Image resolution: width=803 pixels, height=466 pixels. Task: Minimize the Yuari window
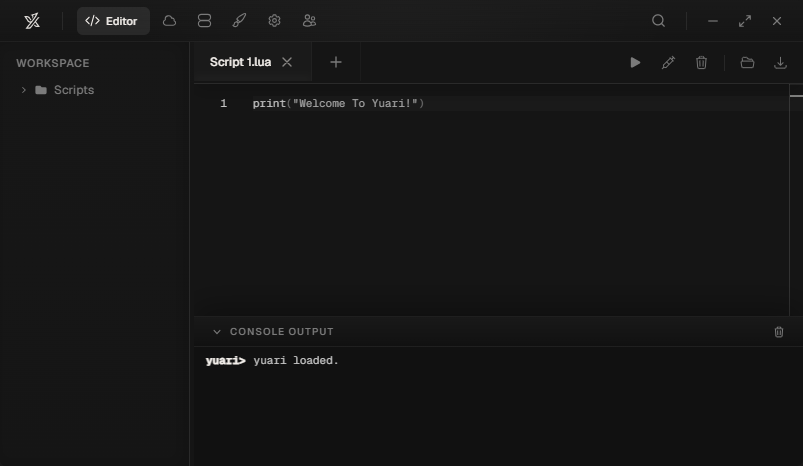click(713, 21)
